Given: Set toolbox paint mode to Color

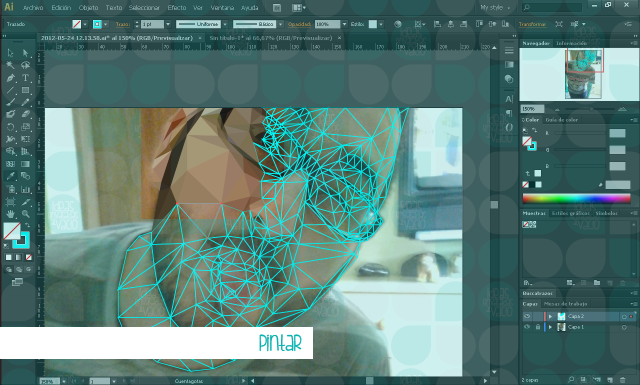Looking at the screenshot, I should click(9, 257).
